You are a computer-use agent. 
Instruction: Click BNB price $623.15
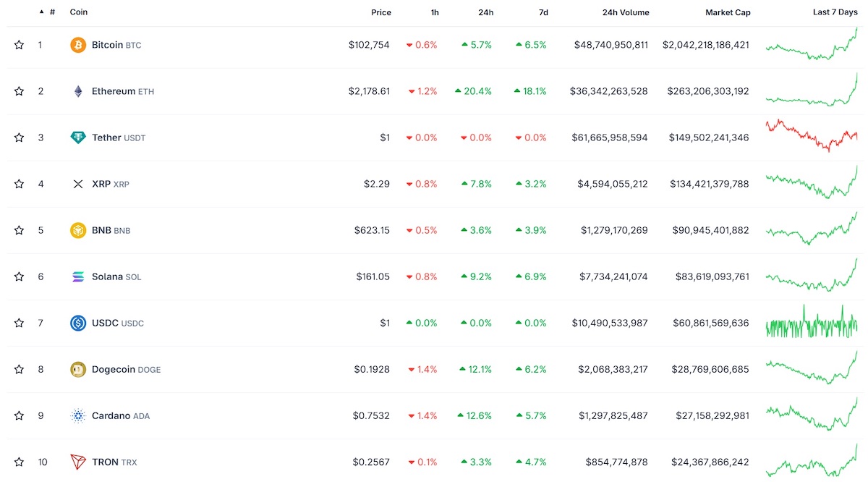click(x=373, y=230)
